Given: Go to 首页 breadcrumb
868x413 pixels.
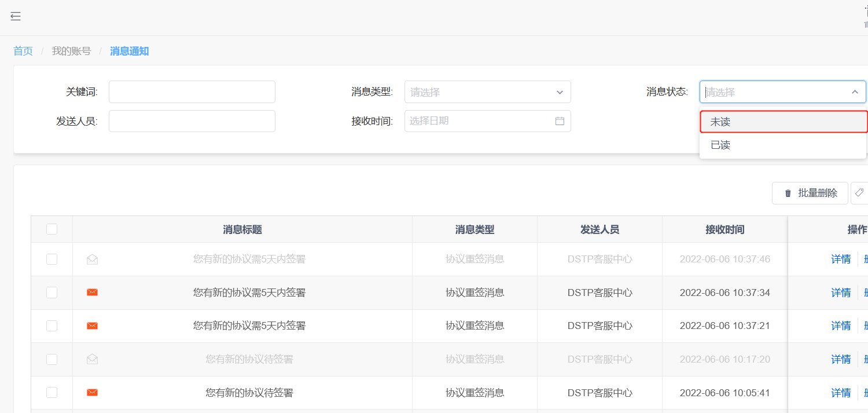Looking at the screenshot, I should [x=23, y=51].
